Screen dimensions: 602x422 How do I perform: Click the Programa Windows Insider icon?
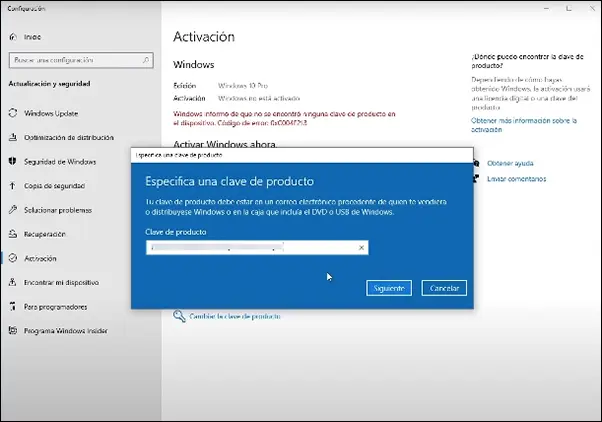coord(13,331)
